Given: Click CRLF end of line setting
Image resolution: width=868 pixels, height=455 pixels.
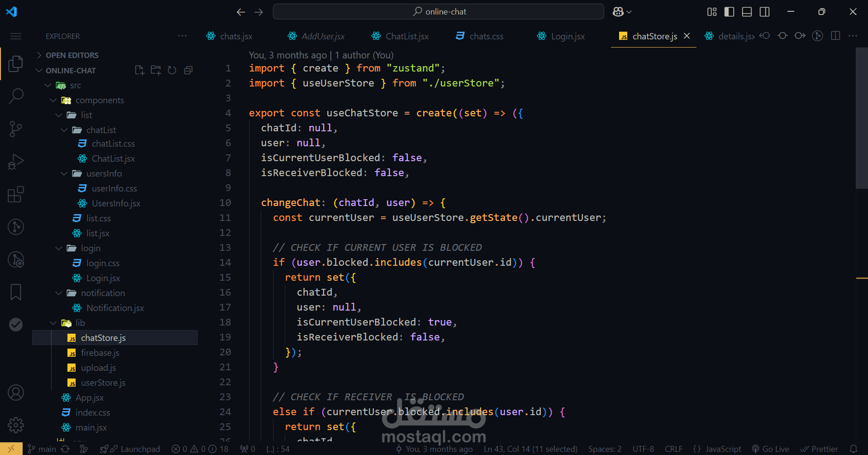Looking at the screenshot, I should coord(673,449).
